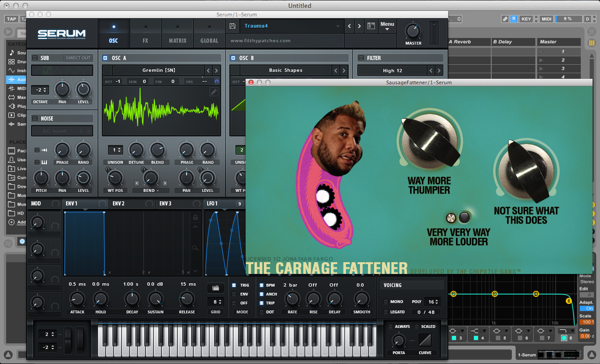Screen dimensions: 600x364
Task: Click the Way More Thumpier knob
Action: pos(429,141)
